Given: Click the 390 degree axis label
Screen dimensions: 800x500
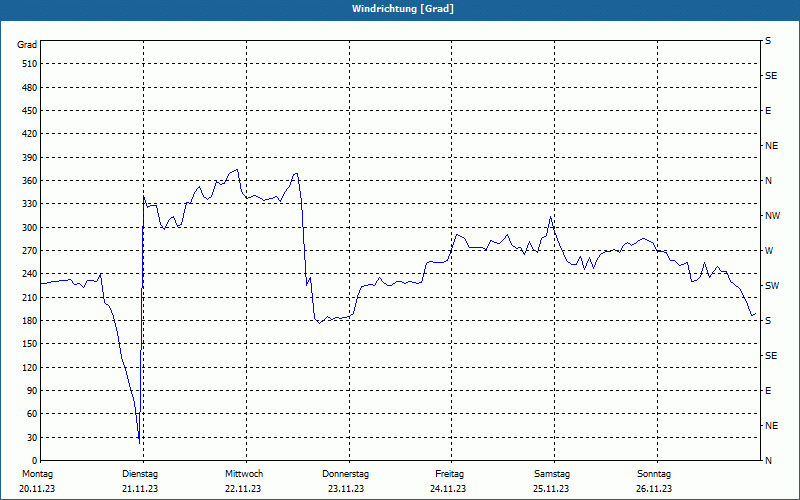Looking at the screenshot, I should click(x=29, y=158).
